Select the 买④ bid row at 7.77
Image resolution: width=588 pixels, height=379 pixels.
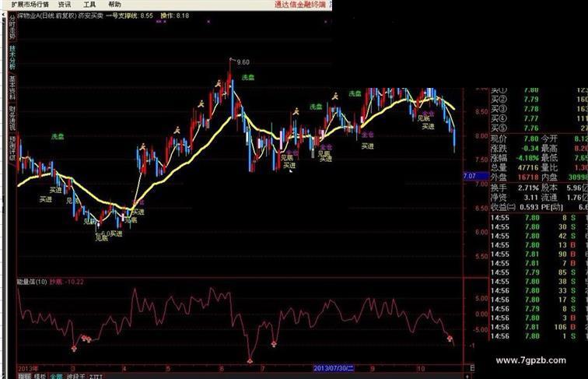539,118
